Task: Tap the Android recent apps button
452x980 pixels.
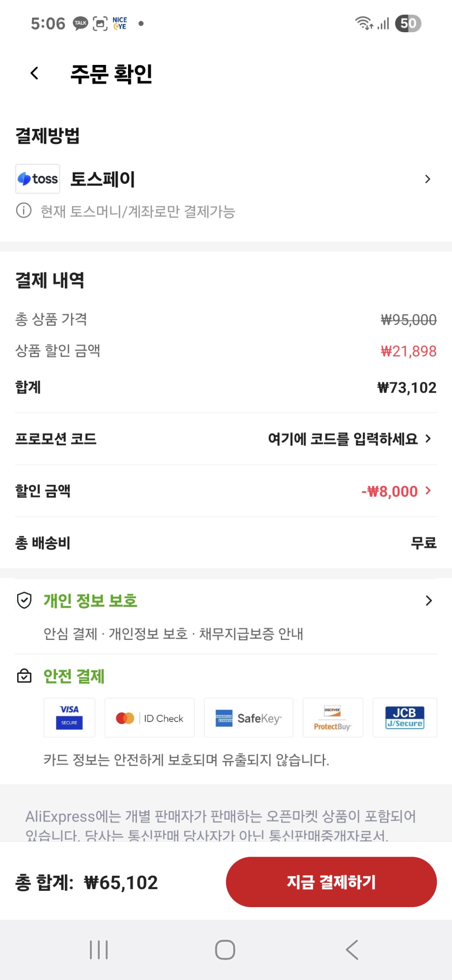Action: (99, 950)
